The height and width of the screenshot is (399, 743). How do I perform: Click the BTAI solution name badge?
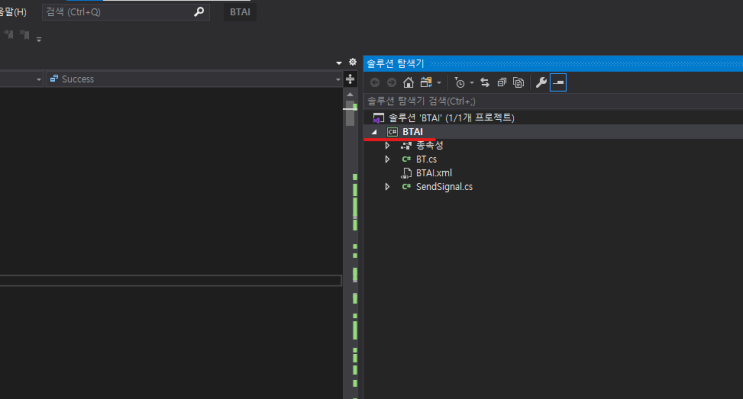[240, 12]
